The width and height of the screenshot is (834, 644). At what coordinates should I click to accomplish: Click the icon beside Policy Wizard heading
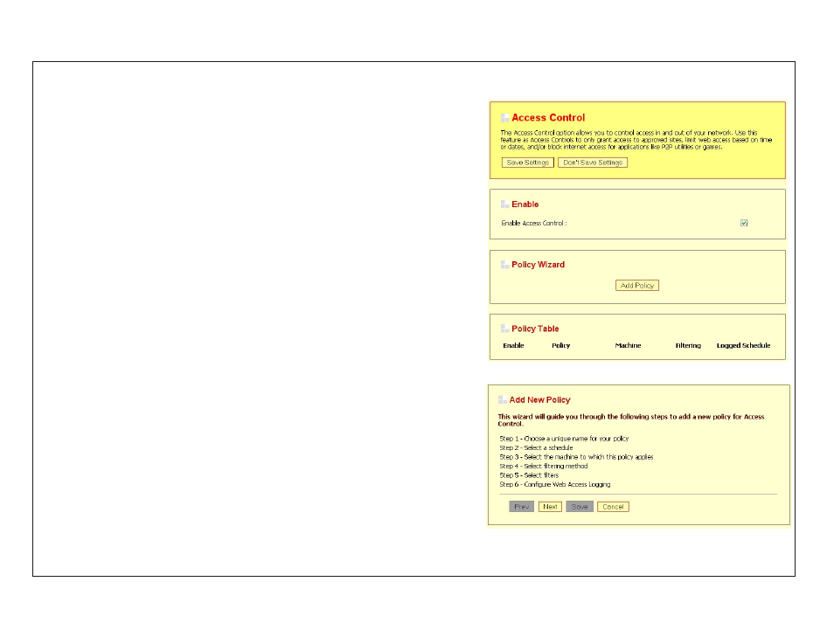point(504,264)
